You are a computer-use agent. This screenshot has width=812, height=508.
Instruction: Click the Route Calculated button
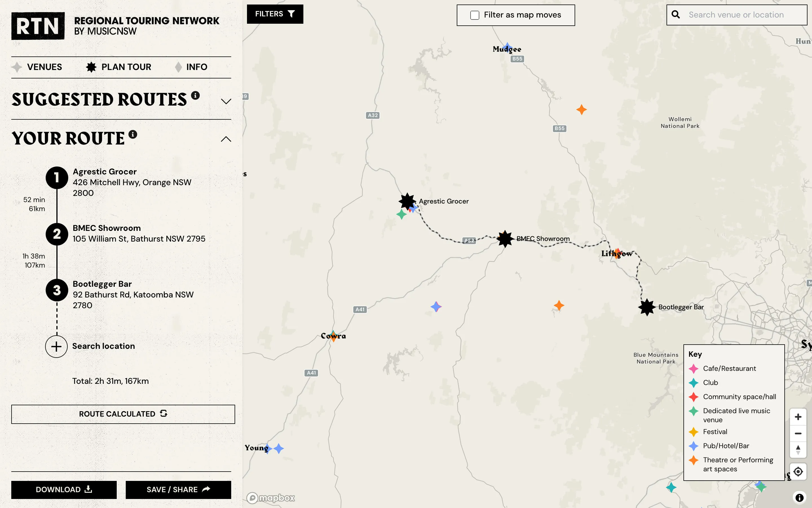(x=123, y=414)
